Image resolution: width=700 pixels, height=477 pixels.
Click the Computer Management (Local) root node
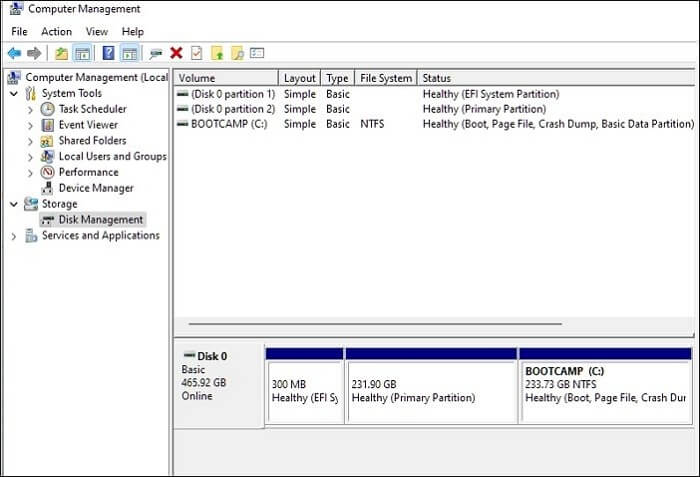coord(95,77)
